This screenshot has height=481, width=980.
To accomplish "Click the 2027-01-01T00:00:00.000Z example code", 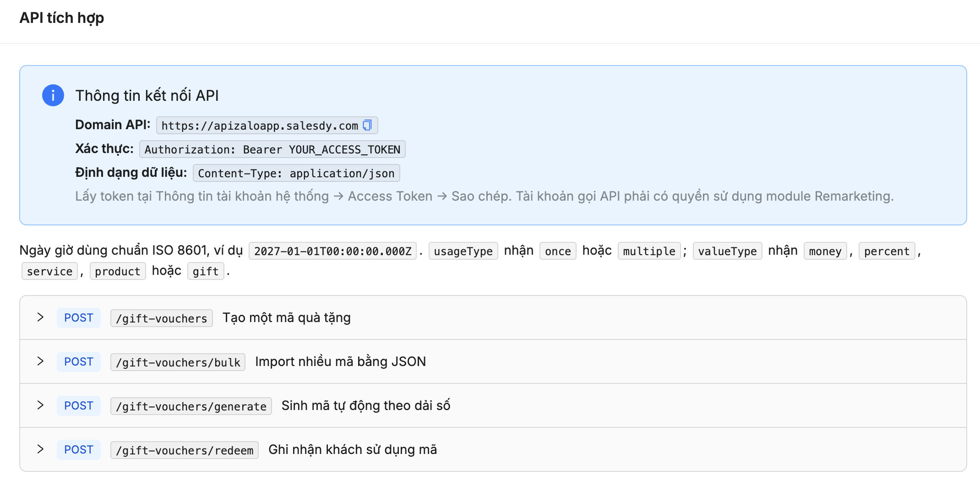I will pos(333,251).
